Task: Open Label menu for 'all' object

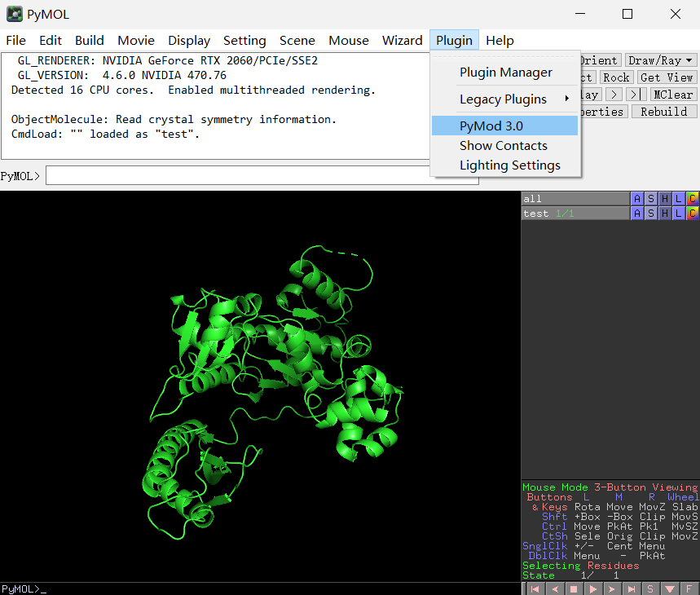Action: (679, 199)
